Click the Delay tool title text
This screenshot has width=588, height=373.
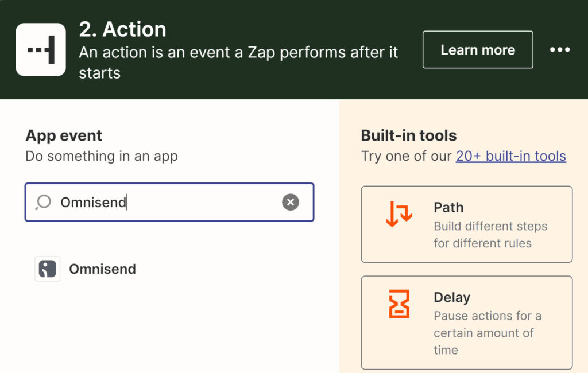(x=452, y=297)
